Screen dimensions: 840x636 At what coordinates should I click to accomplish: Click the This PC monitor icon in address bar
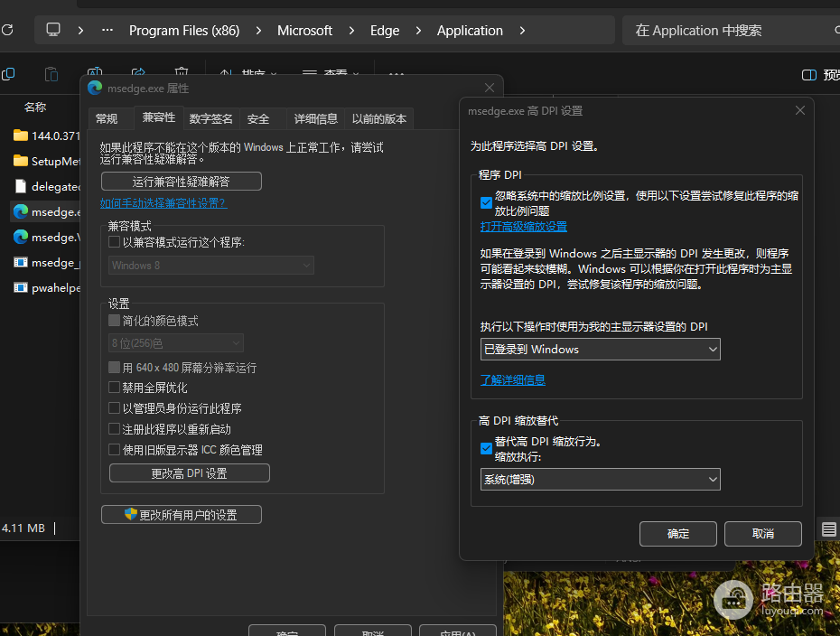pos(53,30)
